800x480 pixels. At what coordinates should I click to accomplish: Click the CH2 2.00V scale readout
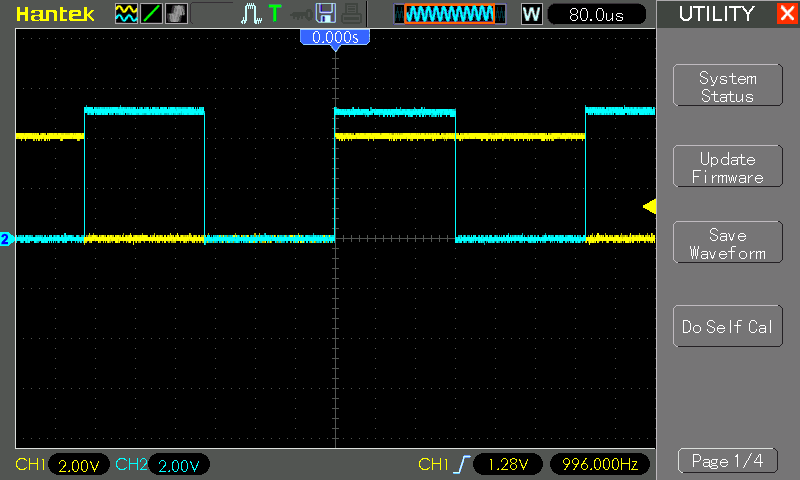tap(178, 465)
